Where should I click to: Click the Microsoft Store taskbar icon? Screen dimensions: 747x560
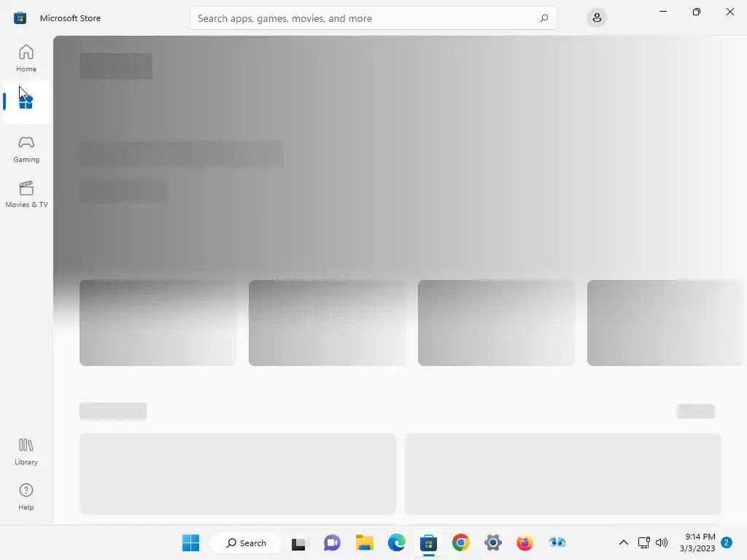(x=428, y=542)
